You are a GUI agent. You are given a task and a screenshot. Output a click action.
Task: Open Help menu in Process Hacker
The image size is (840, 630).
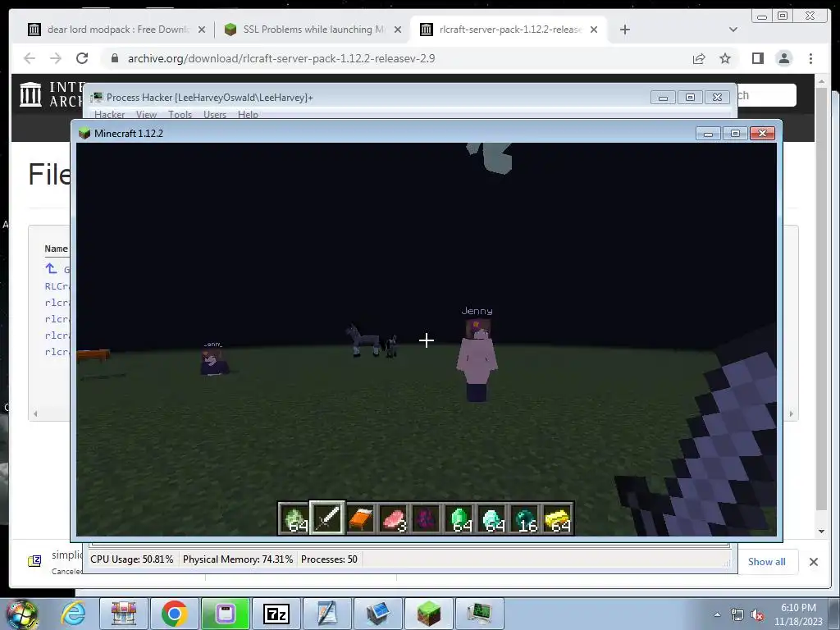click(248, 114)
